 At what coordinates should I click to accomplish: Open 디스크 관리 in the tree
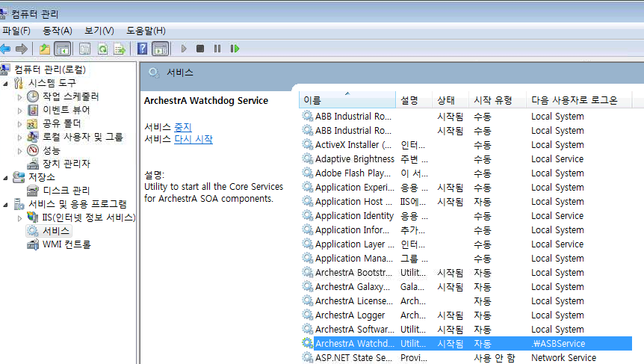tap(66, 191)
